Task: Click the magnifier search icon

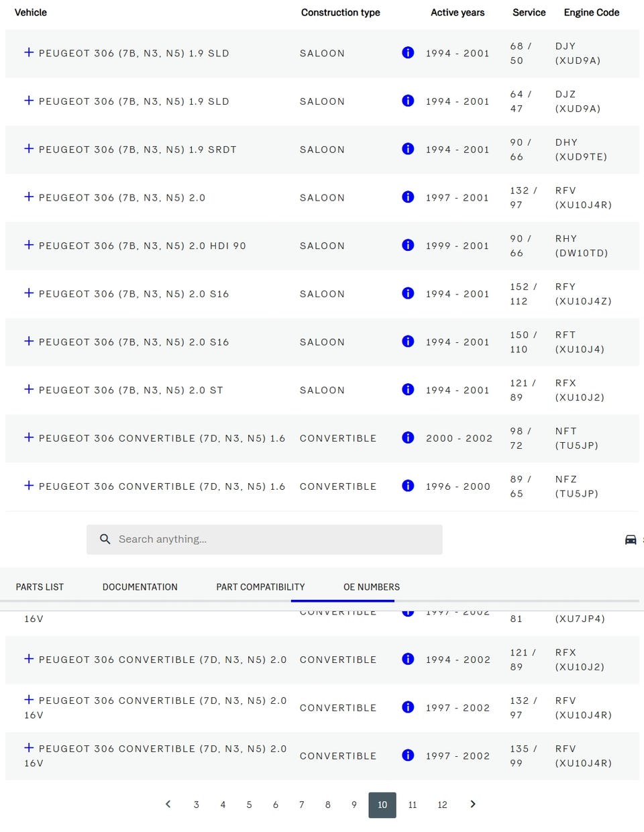Action: click(x=105, y=539)
